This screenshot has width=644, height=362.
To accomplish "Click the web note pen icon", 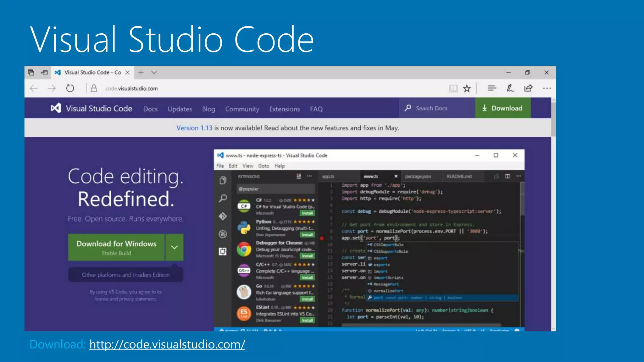I will tap(510, 88).
